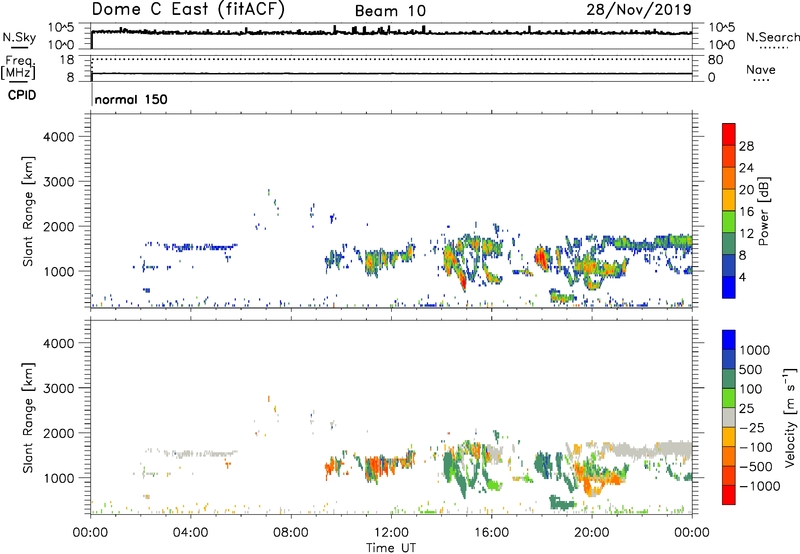This screenshot has height=554, width=800.
Task: Click the '16' label on power color bar
Action: click(746, 212)
